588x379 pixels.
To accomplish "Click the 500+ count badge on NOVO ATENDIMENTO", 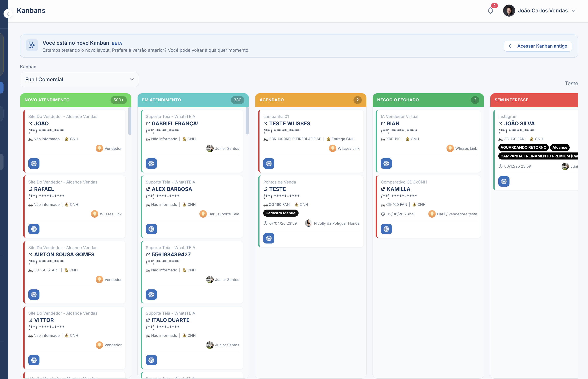I will (x=118, y=100).
